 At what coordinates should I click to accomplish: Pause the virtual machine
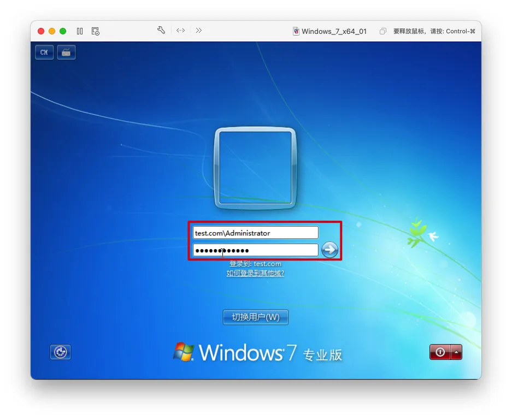(x=80, y=31)
